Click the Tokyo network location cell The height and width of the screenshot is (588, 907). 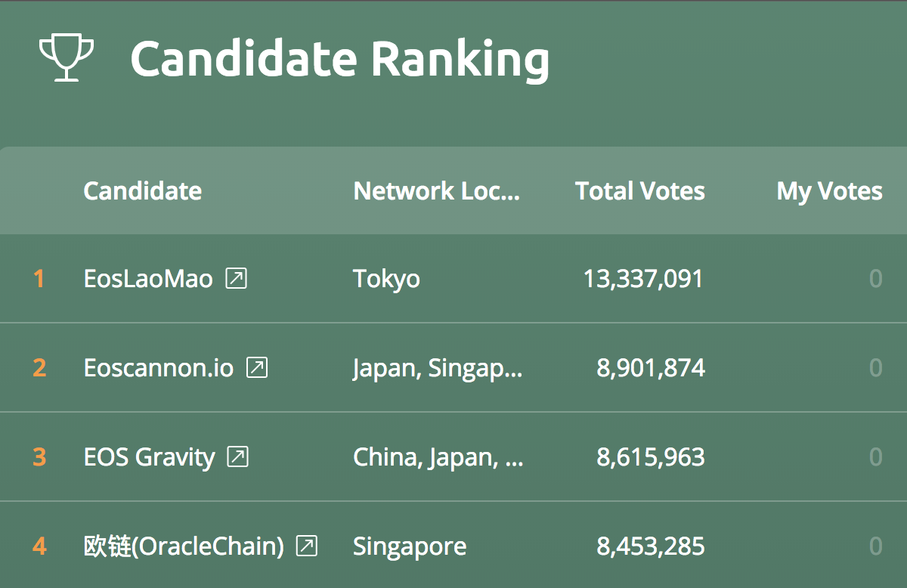point(386,279)
